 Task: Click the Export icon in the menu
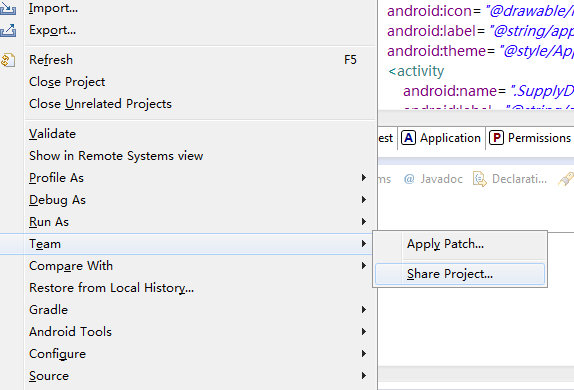(8, 30)
